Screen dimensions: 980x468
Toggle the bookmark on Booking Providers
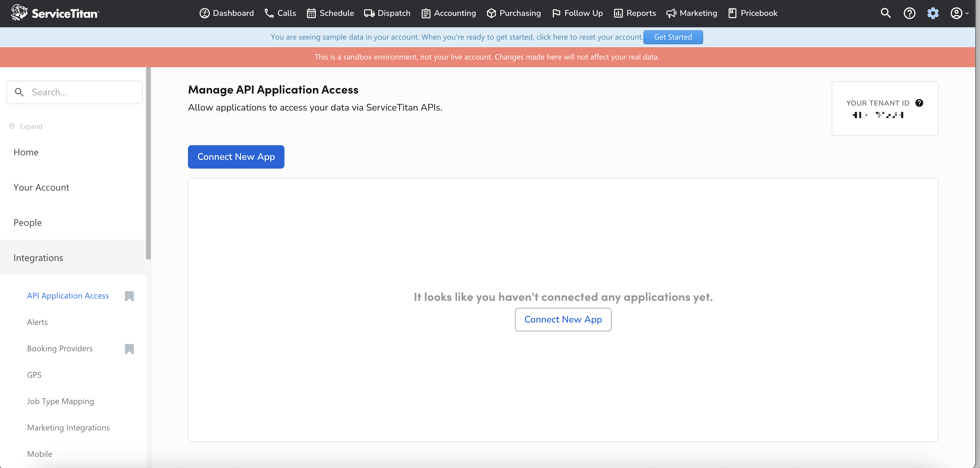(129, 349)
